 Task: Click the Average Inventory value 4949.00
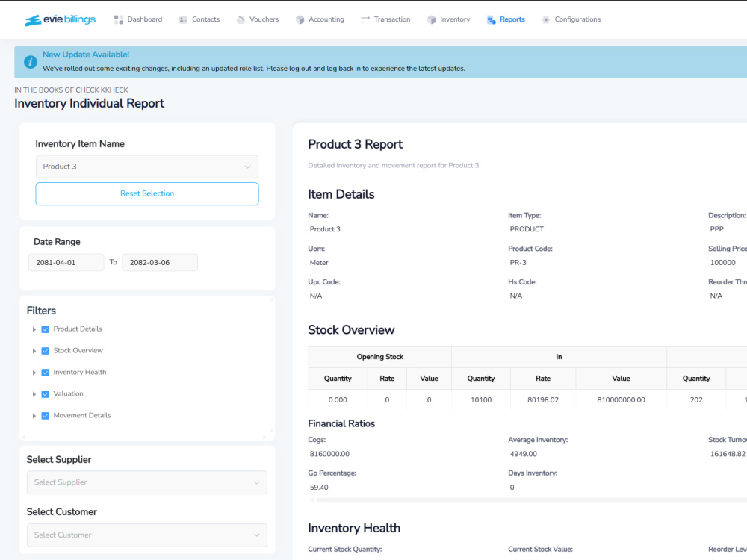524,454
